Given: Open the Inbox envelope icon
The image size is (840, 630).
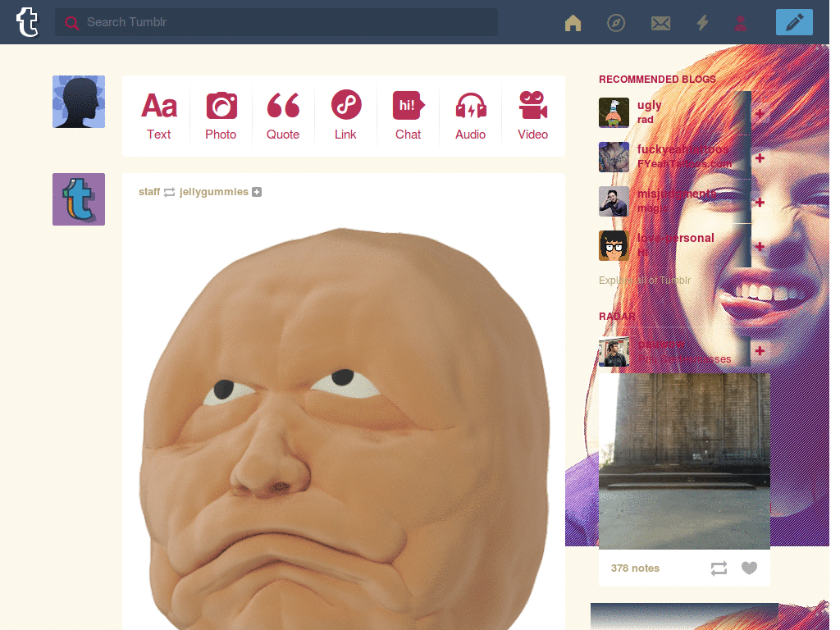Looking at the screenshot, I should [660, 23].
